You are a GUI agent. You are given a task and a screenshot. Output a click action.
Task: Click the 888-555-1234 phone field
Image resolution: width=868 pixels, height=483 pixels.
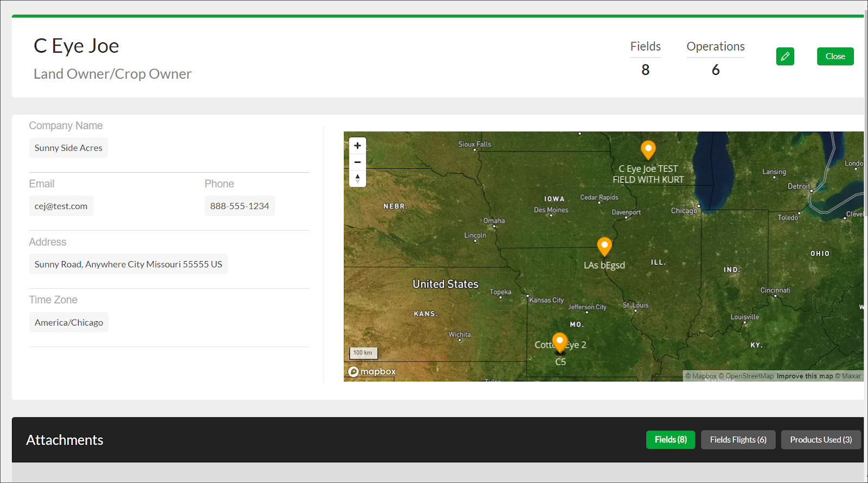tap(240, 206)
